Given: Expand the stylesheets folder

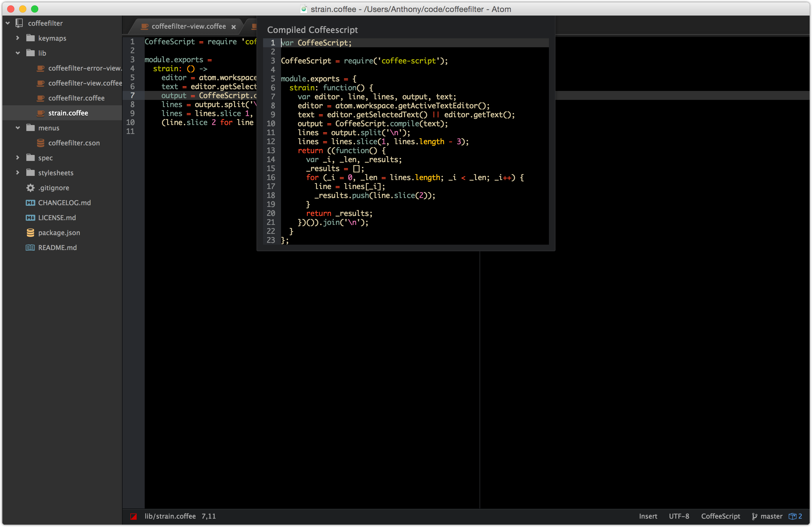Looking at the screenshot, I should tap(18, 173).
